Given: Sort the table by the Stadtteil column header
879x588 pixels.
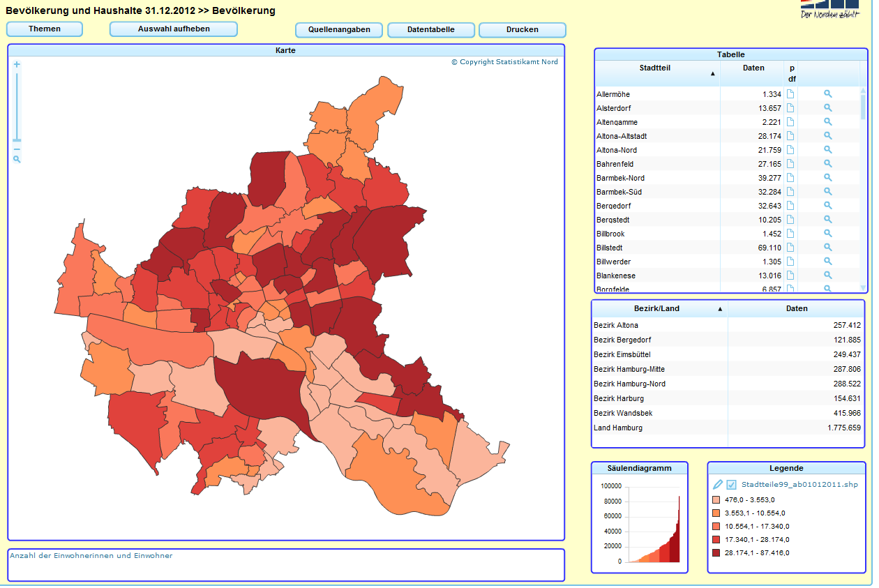Looking at the screenshot, I should 655,68.
